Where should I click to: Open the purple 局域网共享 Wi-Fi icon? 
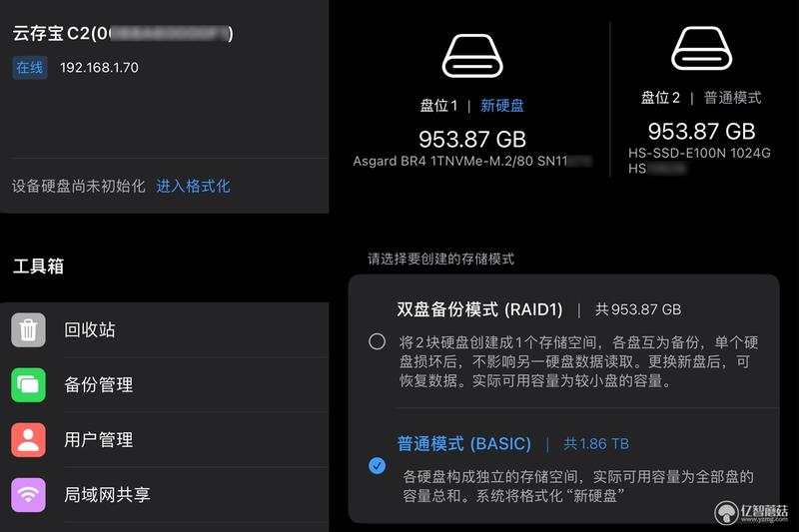coord(29,495)
